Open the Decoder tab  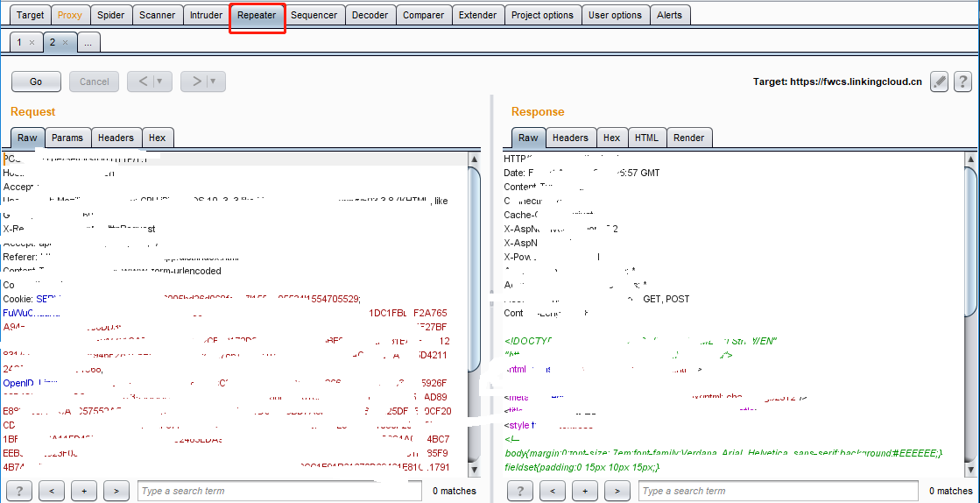(x=370, y=15)
